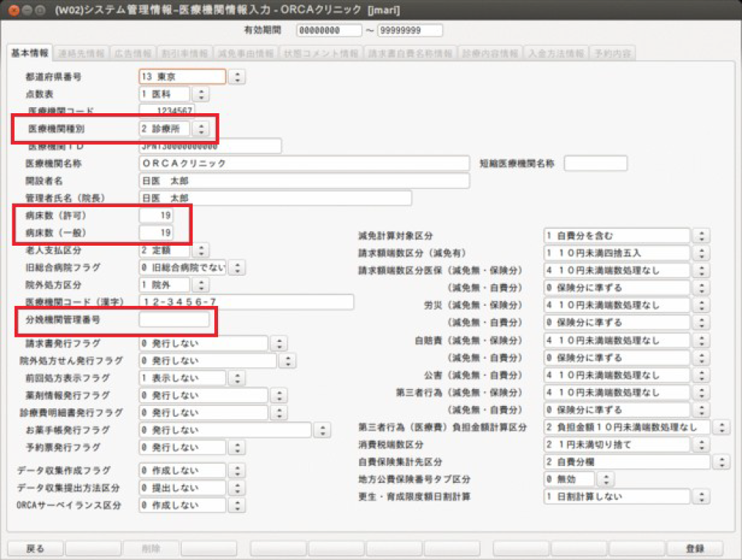Open the 請求書発行フラグ dropdown arrow

279,344
